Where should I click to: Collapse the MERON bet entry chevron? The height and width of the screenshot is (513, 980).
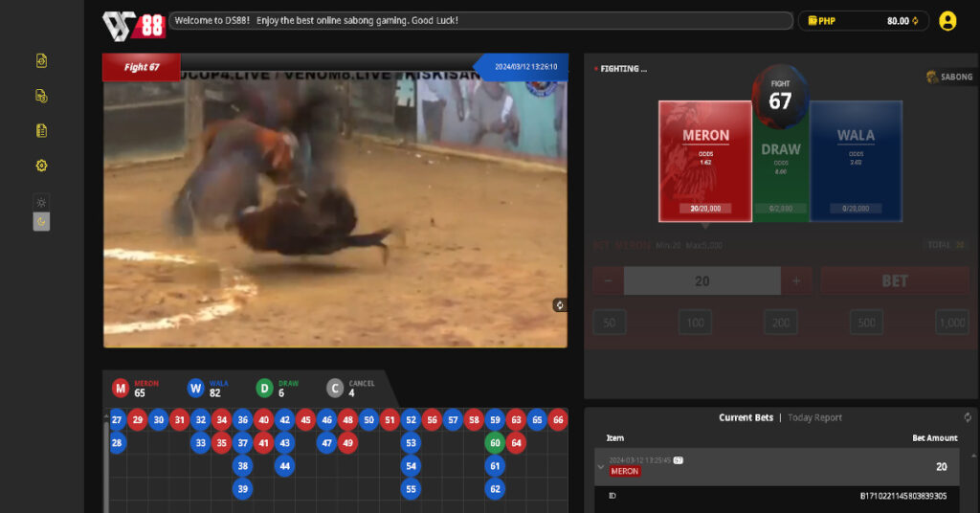click(600, 467)
